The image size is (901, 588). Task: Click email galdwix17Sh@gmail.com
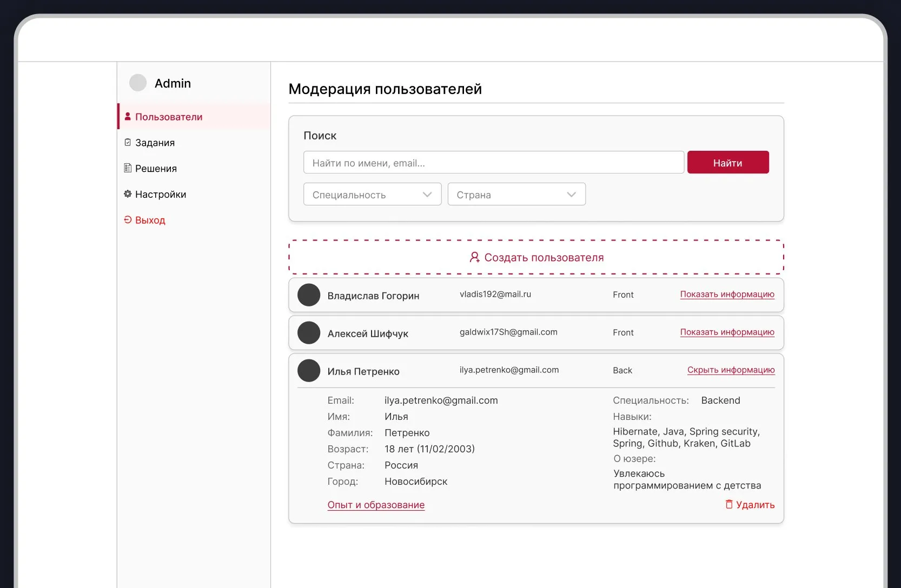[x=508, y=332]
